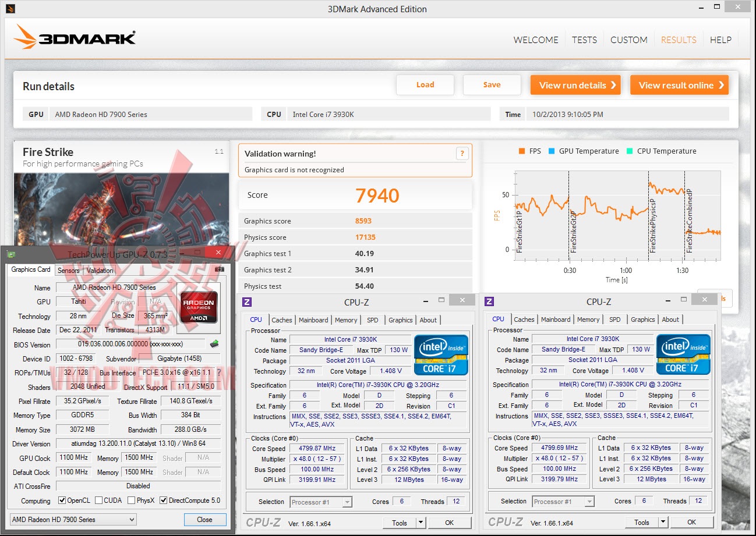Open the TESTS tab in 3DMark
This screenshot has height=536, width=756.
584,40
